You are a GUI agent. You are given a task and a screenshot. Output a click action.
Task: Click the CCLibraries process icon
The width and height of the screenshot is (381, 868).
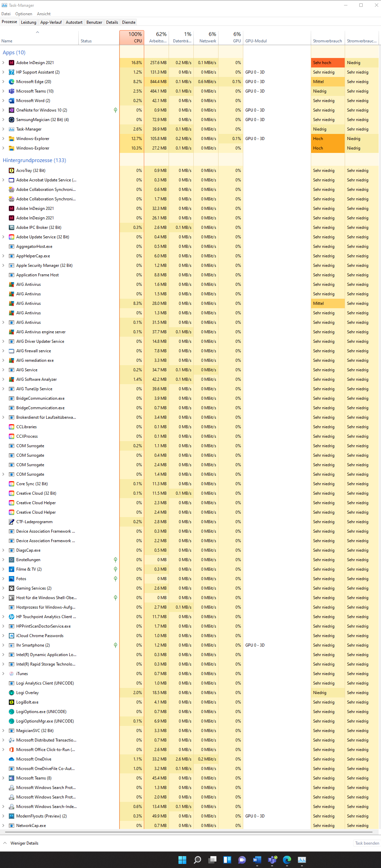(12, 427)
